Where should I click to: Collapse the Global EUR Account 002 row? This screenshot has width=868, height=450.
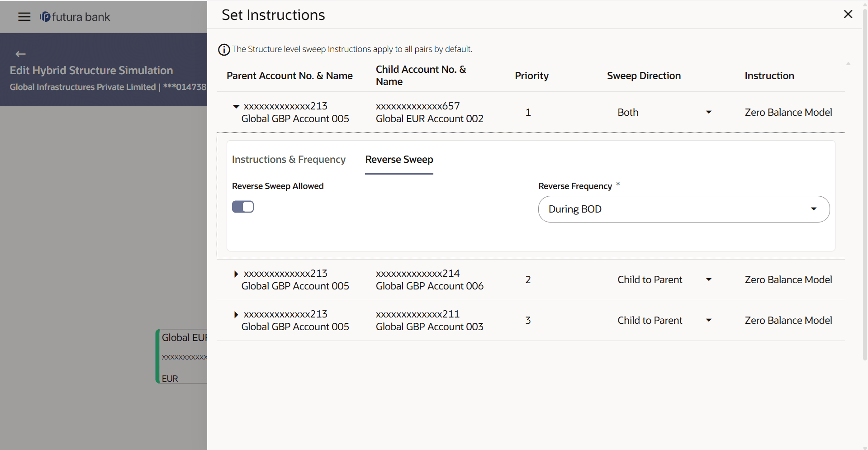click(x=236, y=107)
